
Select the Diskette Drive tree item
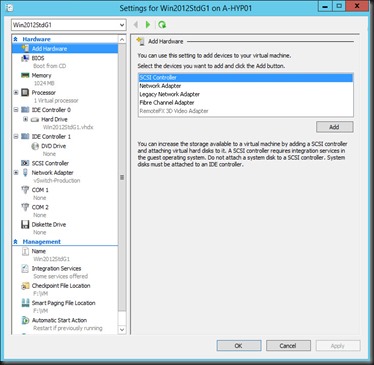click(x=49, y=224)
